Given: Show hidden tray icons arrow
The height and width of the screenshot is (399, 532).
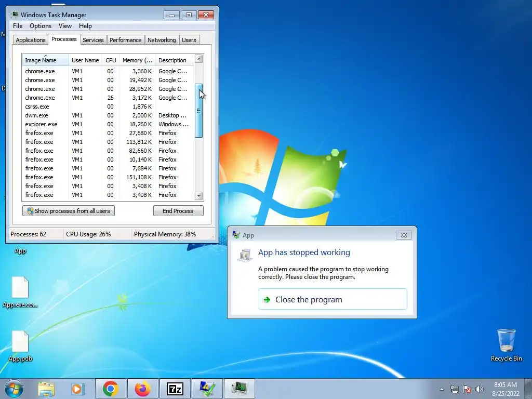Looking at the screenshot, I should [x=442, y=389].
